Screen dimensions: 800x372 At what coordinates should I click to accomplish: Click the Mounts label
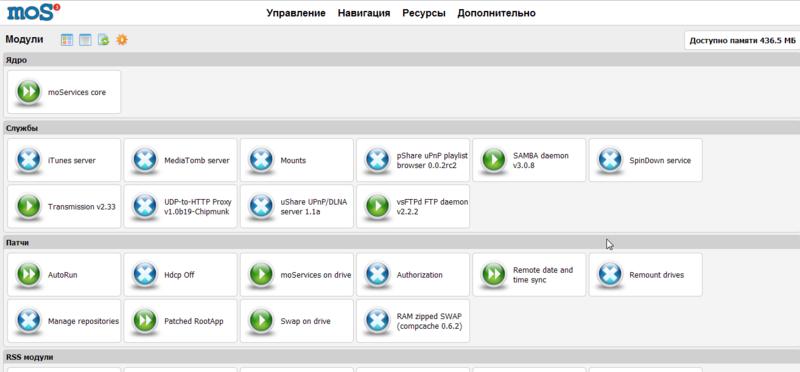[x=293, y=160]
